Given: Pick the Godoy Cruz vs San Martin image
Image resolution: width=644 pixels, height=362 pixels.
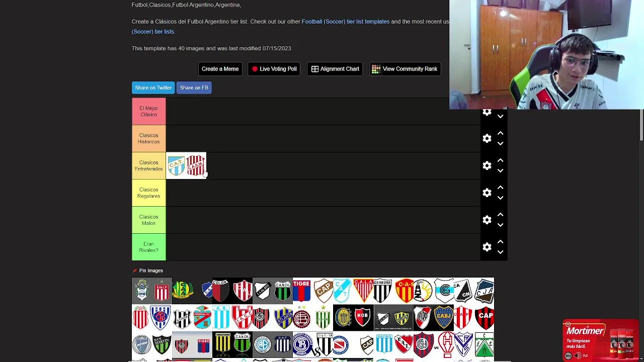Looking at the screenshot, I should point(152,345).
